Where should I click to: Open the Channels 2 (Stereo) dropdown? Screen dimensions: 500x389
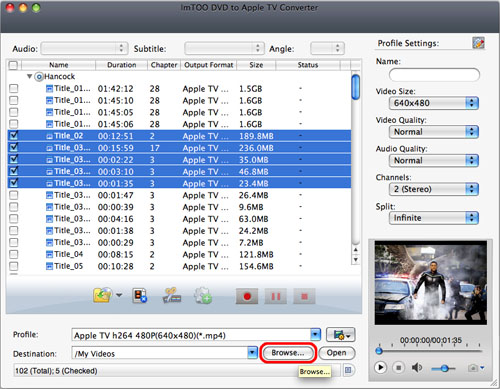click(434, 189)
